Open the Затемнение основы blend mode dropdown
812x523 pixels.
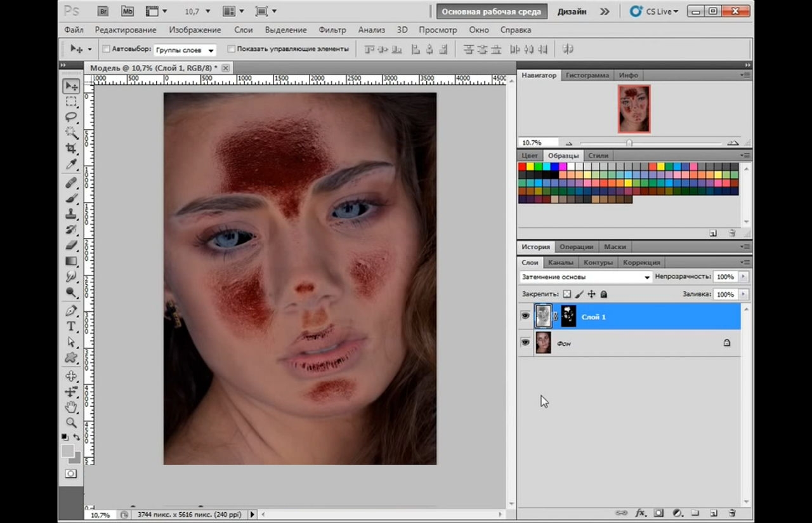(586, 277)
